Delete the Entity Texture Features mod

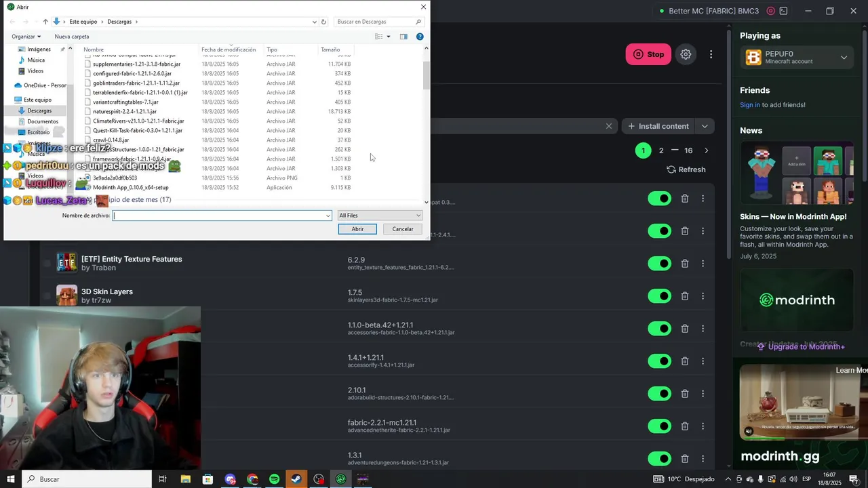(x=685, y=264)
